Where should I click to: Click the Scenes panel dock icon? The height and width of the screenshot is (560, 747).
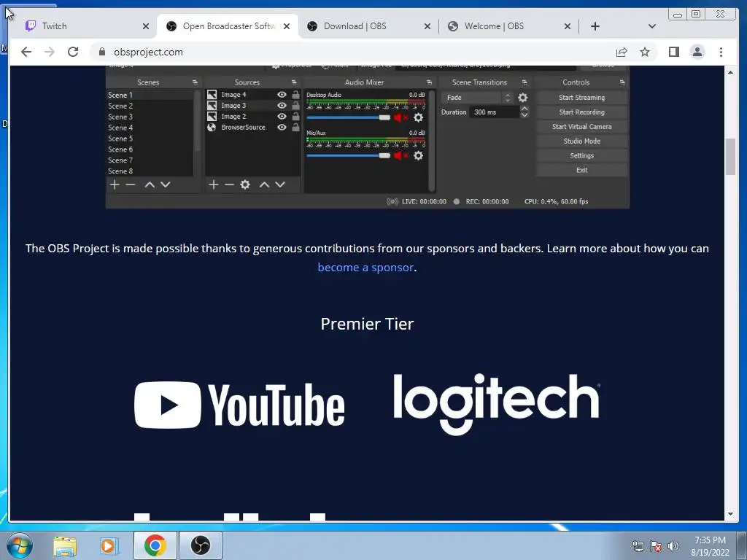tap(195, 82)
